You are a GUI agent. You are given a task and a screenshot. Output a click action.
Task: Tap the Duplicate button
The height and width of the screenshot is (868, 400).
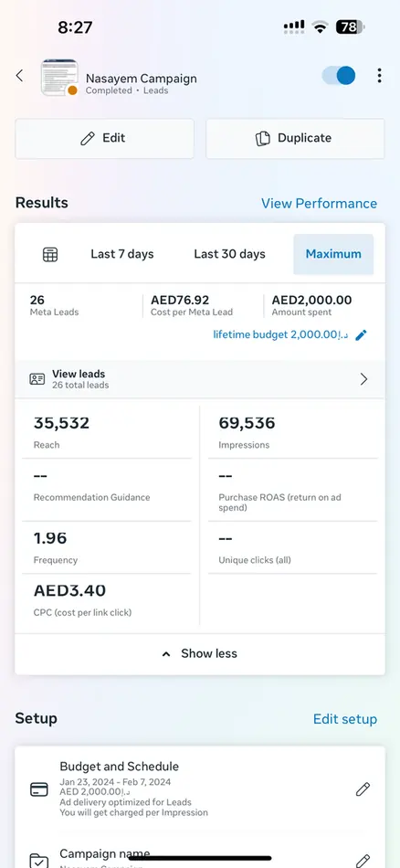point(295,138)
